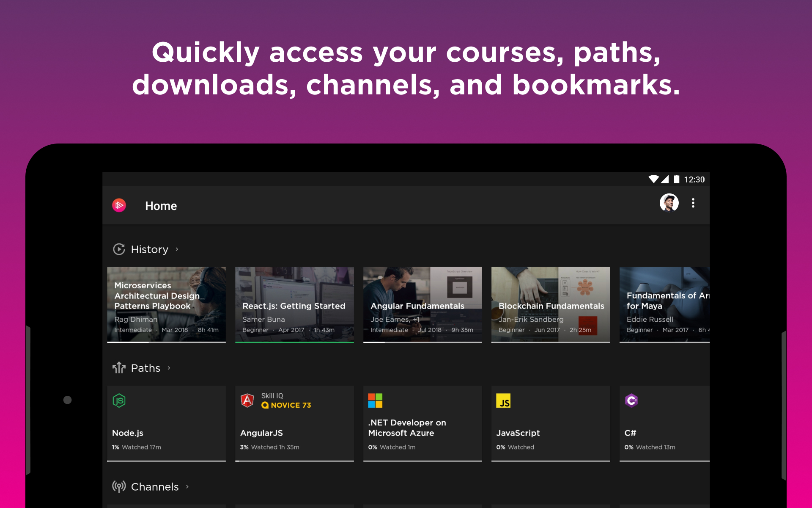Open the AngularJS path card

coord(294,423)
